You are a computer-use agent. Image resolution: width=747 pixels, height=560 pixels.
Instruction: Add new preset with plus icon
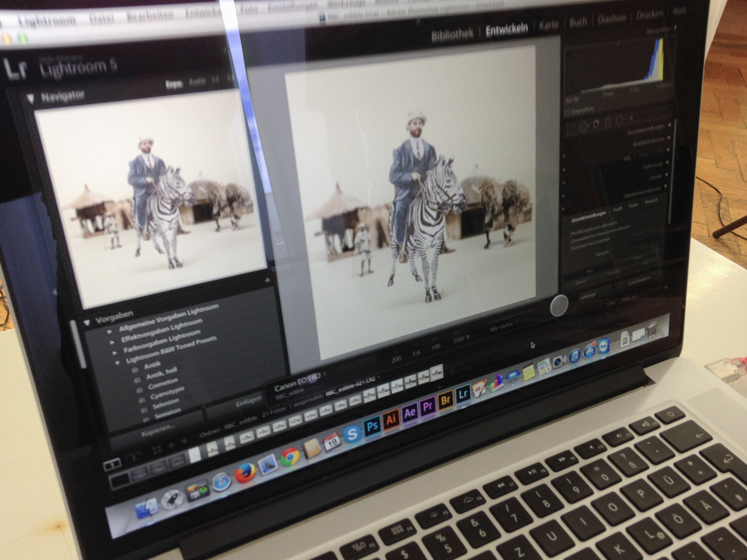(267, 280)
